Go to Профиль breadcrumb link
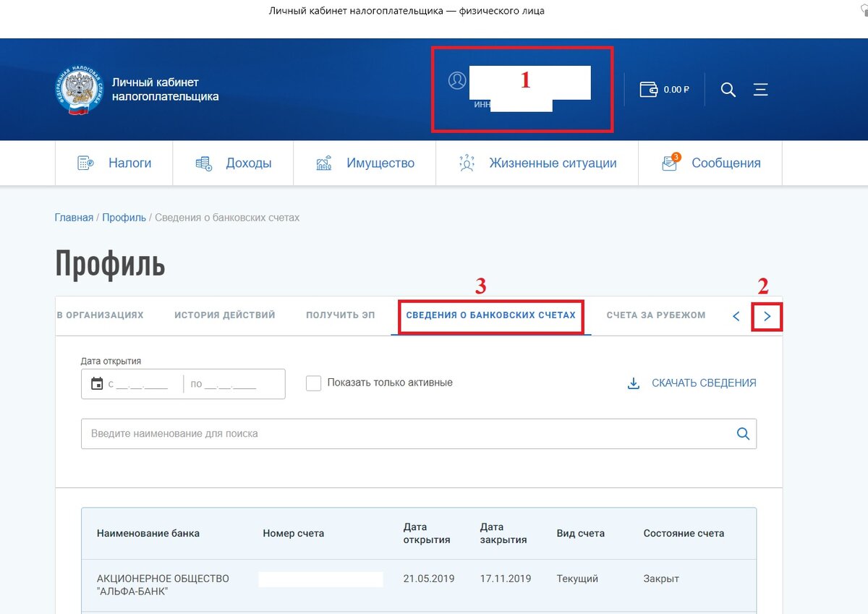Image resolution: width=868 pixels, height=614 pixels. pyautogui.click(x=124, y=218)
